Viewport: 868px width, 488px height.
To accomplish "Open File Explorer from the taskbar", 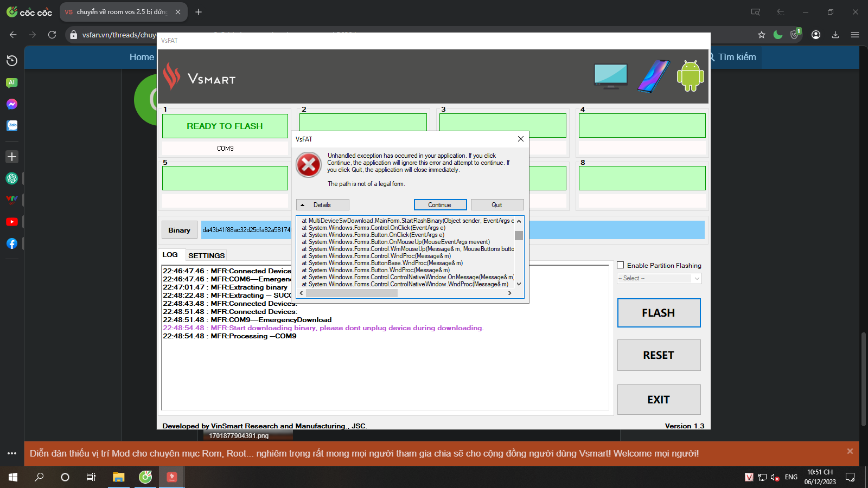I will [118, 477].
